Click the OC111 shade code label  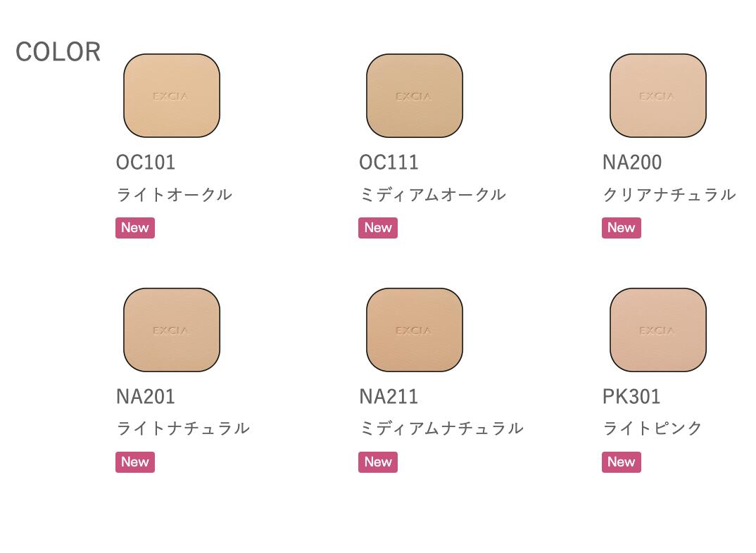pyautogui.click(x=389, y=163)
